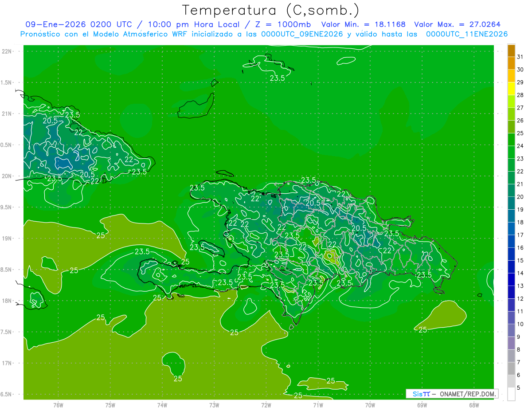Click the color bar label "13"
The width and height of the screenshot is (532, 411).
click(x=520, y=286)
